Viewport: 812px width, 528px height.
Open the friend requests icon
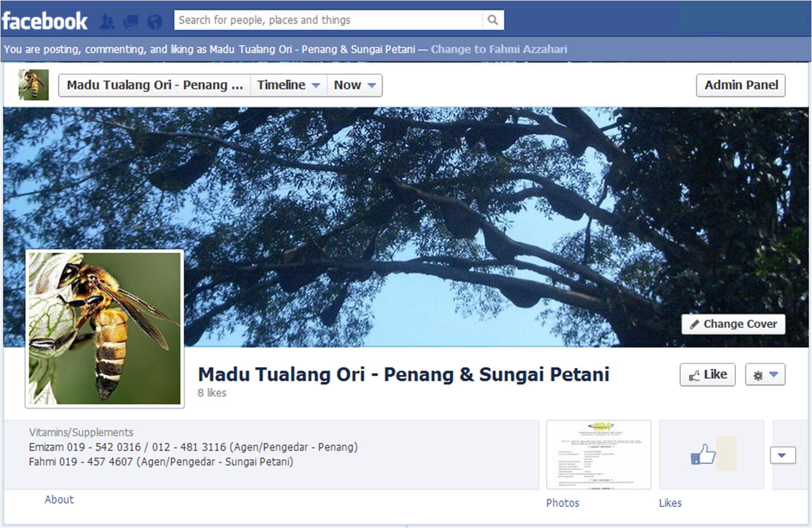click(x=107, y=22)
